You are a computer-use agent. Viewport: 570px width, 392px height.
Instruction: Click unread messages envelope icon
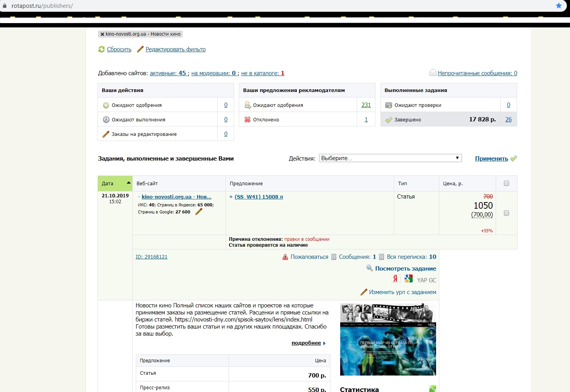pyautogui.click(x=433, y=73)
